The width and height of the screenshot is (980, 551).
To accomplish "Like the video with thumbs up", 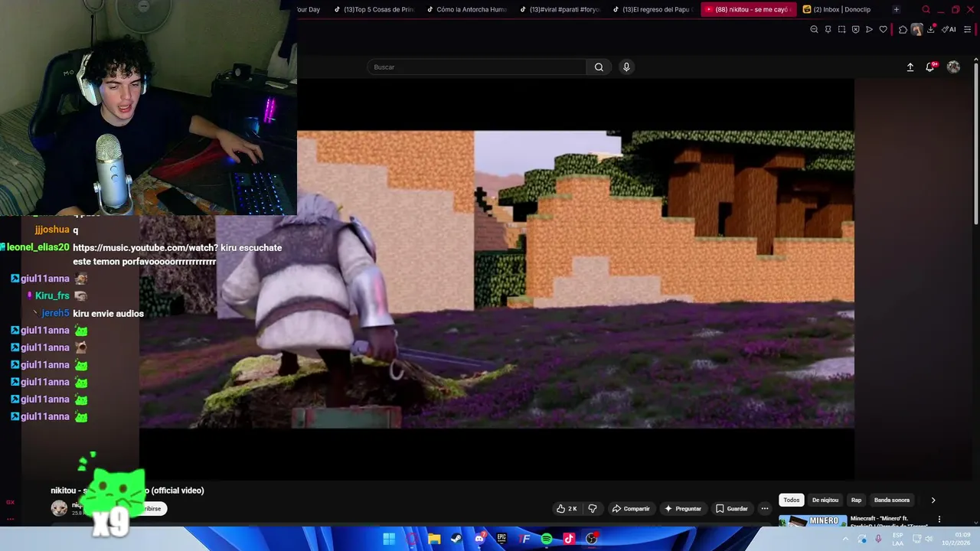I will [567, 509].
